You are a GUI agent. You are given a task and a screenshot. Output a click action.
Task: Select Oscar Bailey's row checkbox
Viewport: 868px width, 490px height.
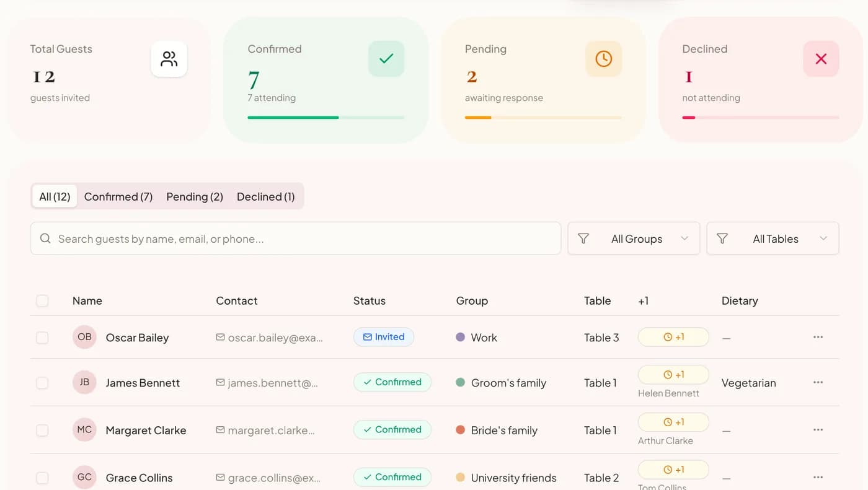42,338
